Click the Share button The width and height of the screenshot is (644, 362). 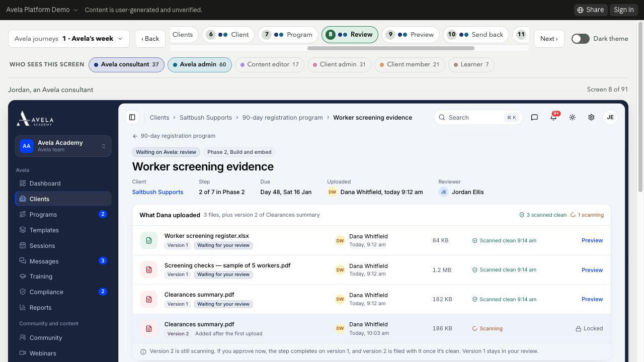click(591, 10)
